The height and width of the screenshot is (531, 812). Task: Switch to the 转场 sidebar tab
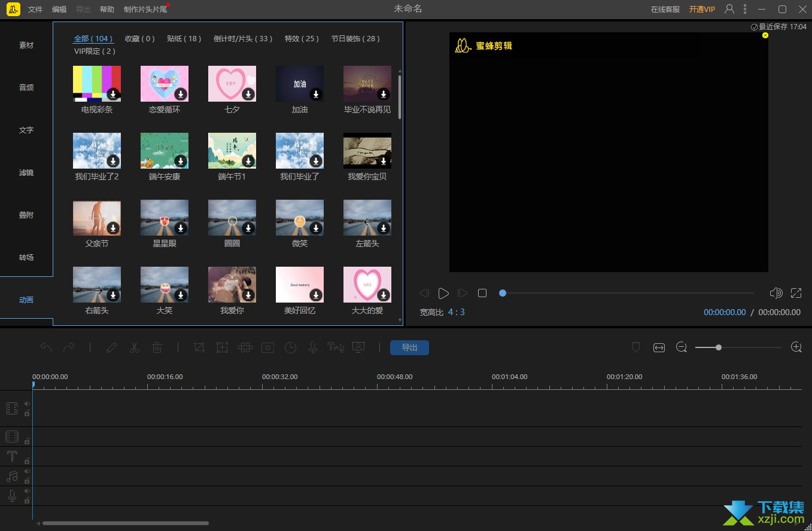26,257
